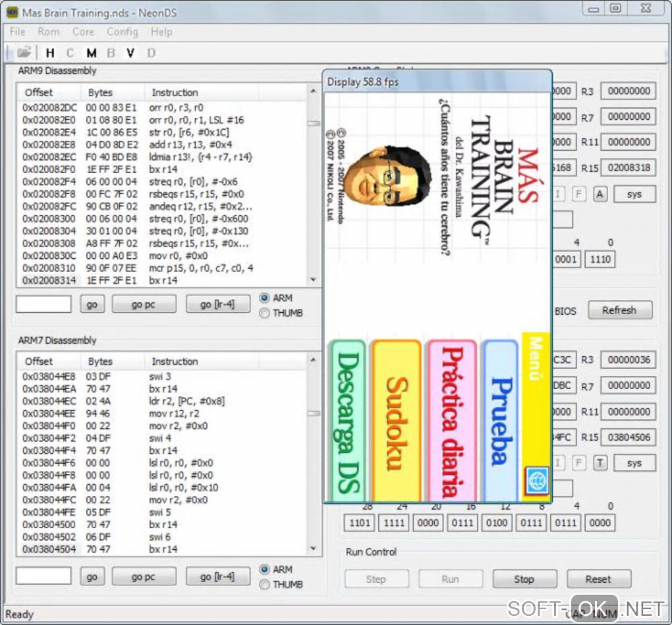Viewport: 672px width, 625px height.
Task: Click the Stop button in Run Control
Action: (x=524, y=579)
